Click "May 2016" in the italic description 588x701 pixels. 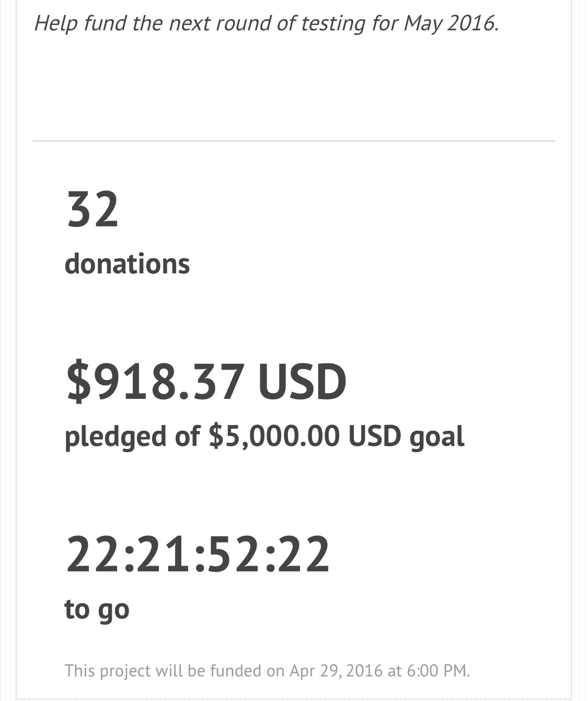click(x=449, y=24)
